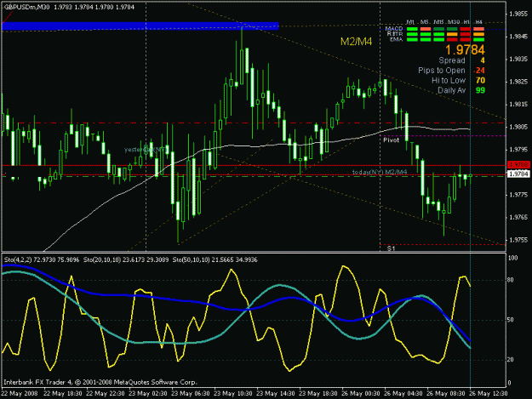Screen dimensions: 532x399
Task: Click the 50 level on stochastic scale
Action: [510, 320]
